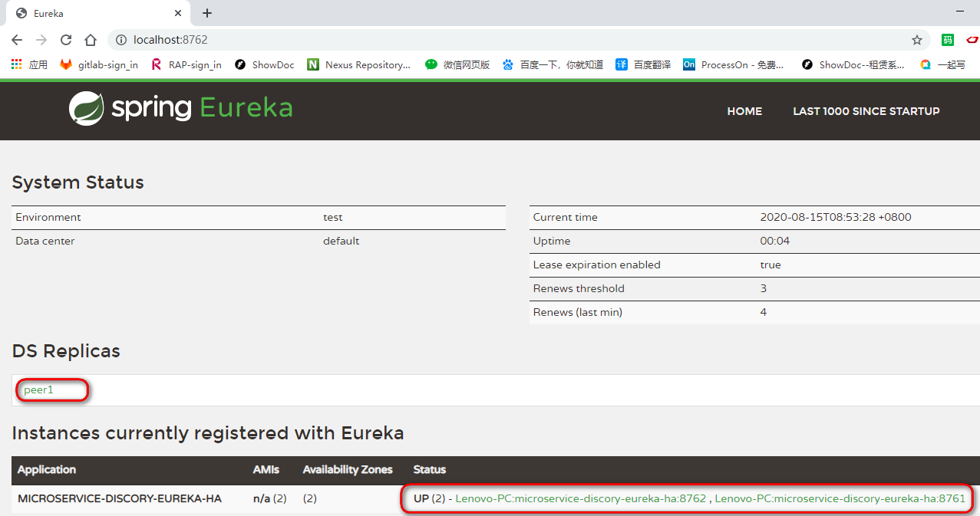The width and height of the screenshot is (980, 516).
Task: Click the Spring Eureka leaf logo
Action: pos(86,109)
